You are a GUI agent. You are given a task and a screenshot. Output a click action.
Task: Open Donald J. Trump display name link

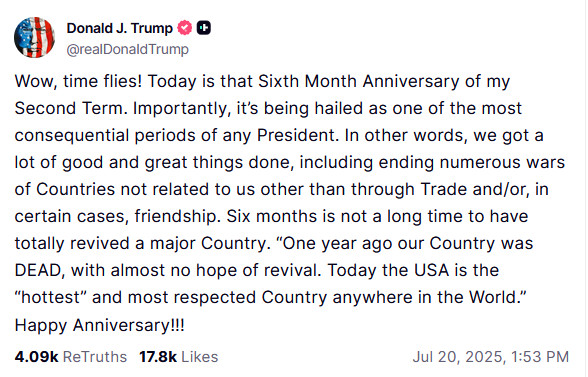(120, 28)
